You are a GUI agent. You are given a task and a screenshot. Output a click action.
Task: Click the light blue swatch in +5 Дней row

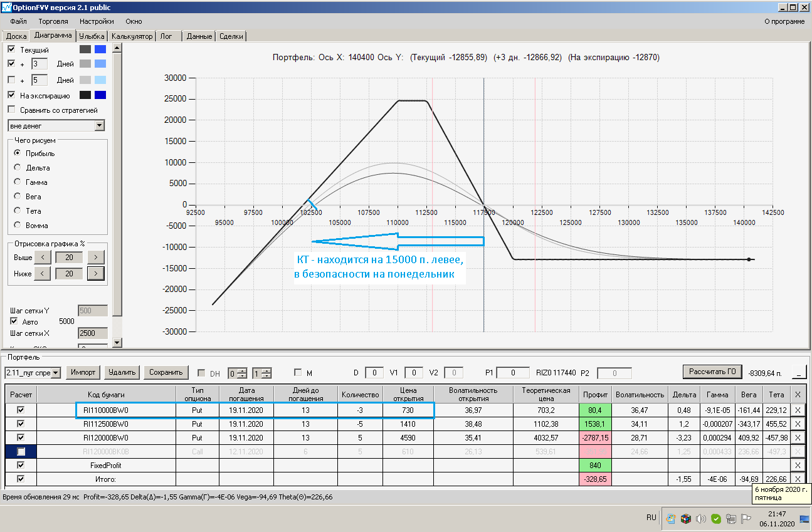(x=100, y=80)
